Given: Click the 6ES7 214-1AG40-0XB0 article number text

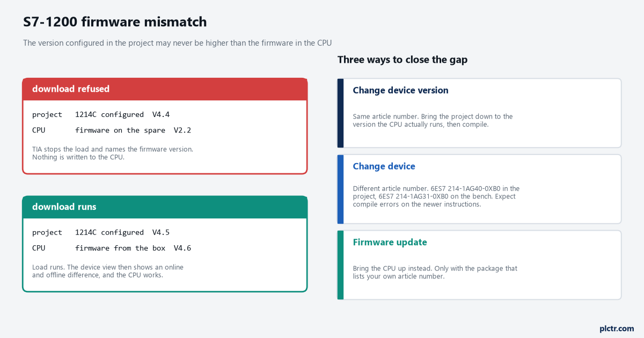Looking at the screenshot, I should pos(463,188).
